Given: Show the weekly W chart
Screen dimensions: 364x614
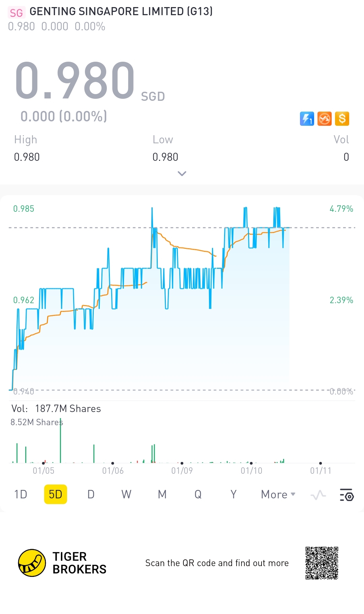Looking at the screenshot, I should coord(126,495).
